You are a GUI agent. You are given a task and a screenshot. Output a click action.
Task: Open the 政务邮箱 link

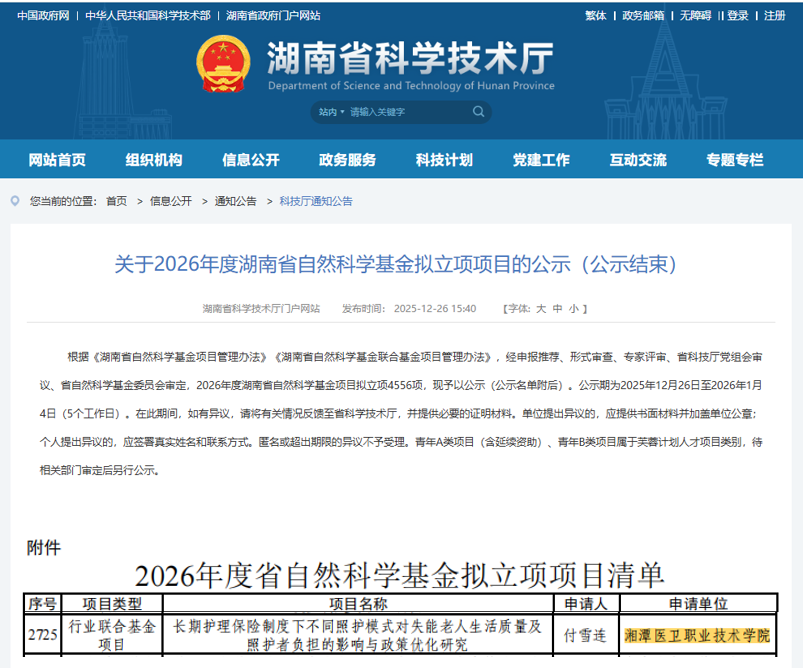coord(642,15)
